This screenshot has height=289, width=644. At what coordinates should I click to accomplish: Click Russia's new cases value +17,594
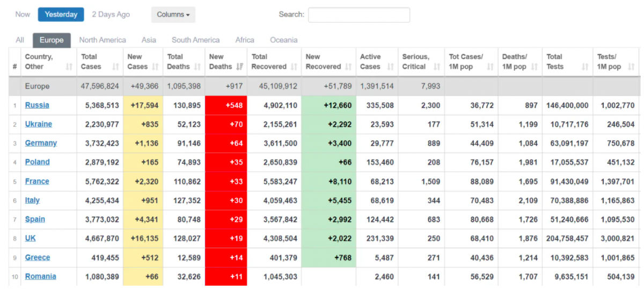[x=143, y=105]
